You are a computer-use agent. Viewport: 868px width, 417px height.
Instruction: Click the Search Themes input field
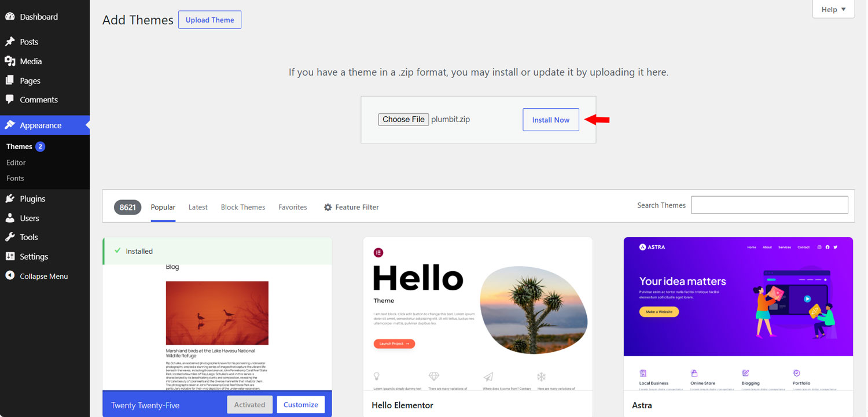click(770, 205)
